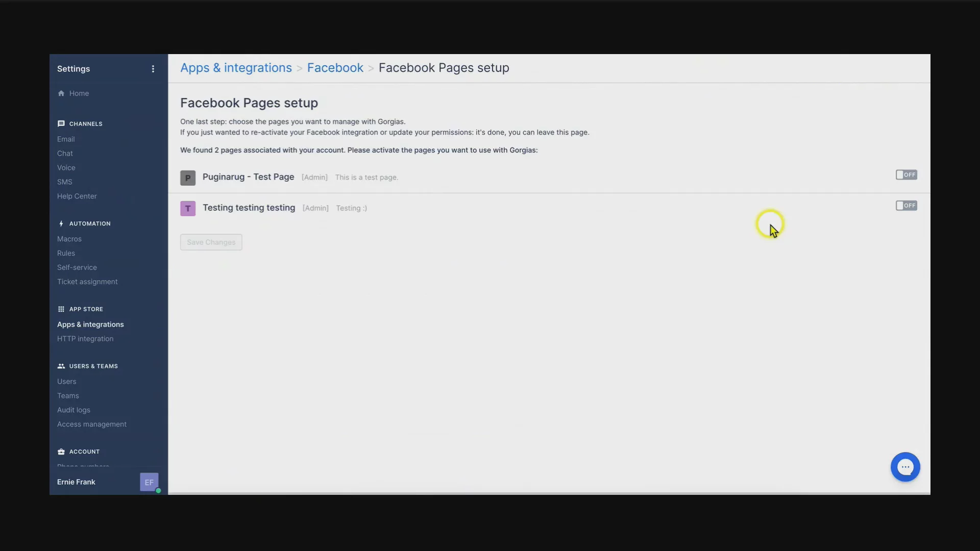Click the Users & Teams people icon
980x551 pixels.
tap(61, 366)
